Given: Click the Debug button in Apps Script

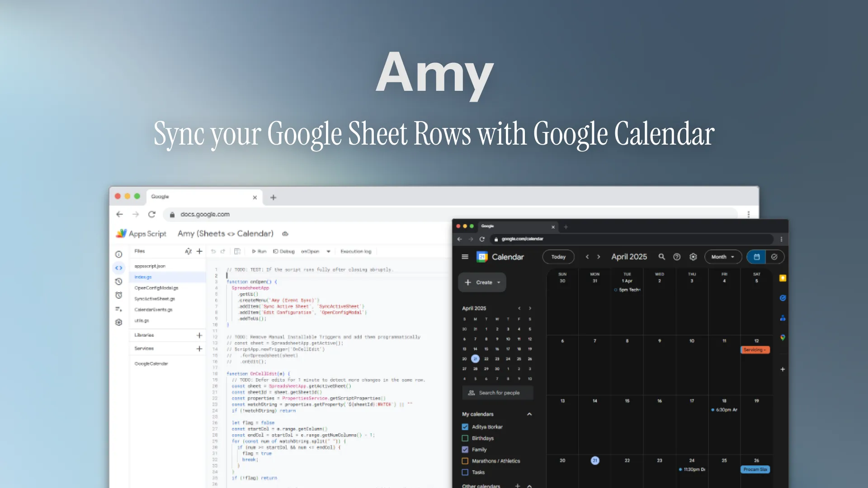Looking at the screenshot, I should (284, 251).
